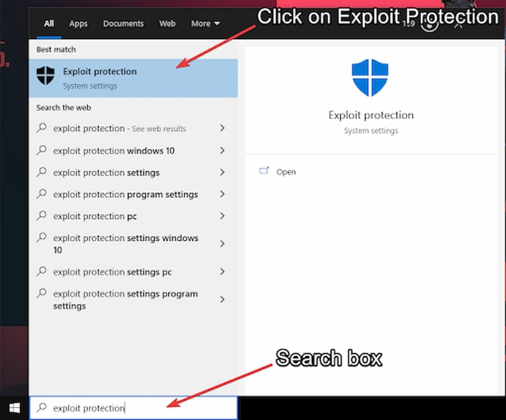Open the More dropdown menu
Viewport: 506px width, 420px height.
[x=205, y=23]
